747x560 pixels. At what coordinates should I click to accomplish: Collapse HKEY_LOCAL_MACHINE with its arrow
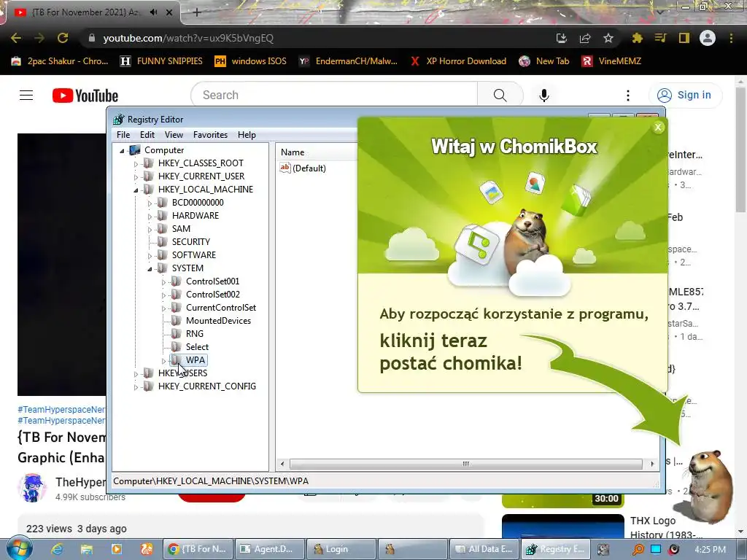(x=136, y=190)
